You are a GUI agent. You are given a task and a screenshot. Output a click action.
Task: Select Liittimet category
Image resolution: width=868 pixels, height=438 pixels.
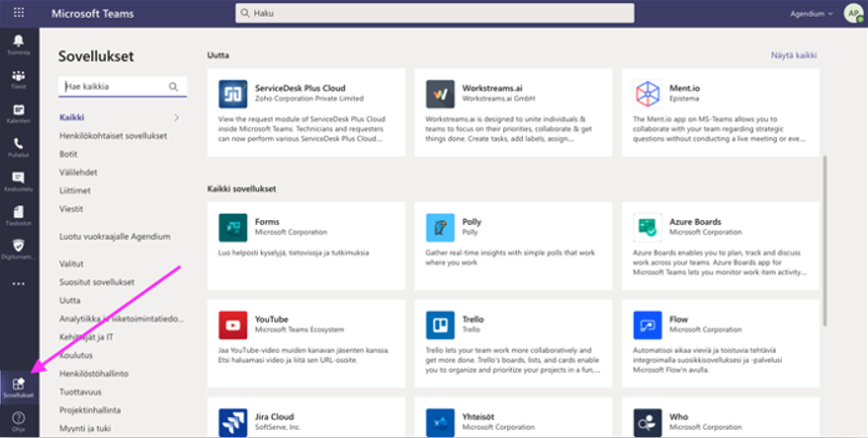click(74, 190)
